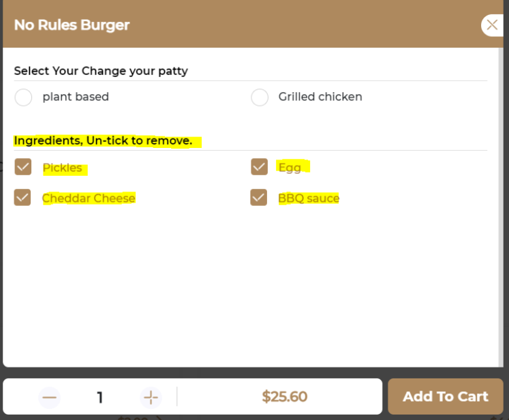This screenshot has width=509, height=420.
Task: Click the $25.60 price text
Action: [284, 397]
